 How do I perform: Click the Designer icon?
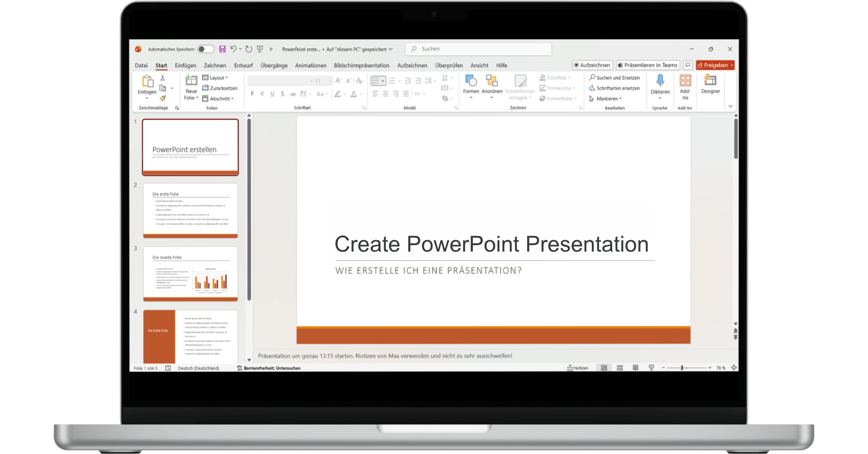tap(710, 86)
